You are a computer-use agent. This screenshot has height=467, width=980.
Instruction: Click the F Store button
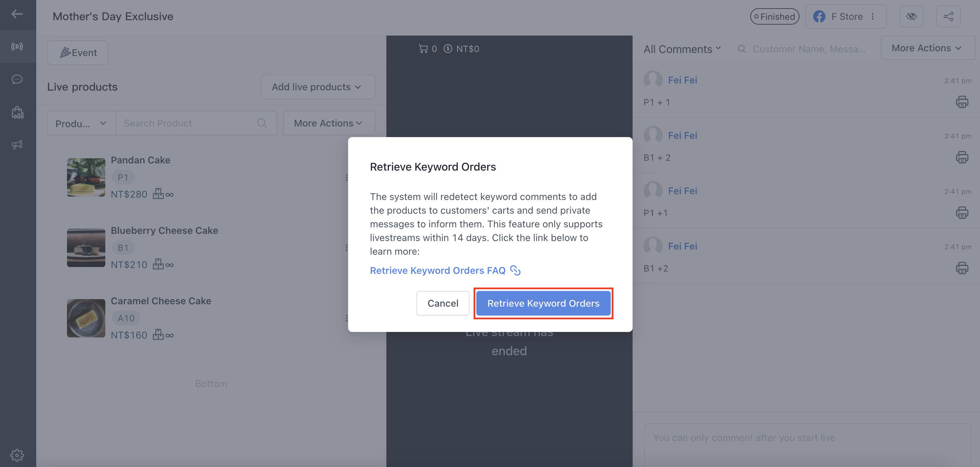coord(845,16)
